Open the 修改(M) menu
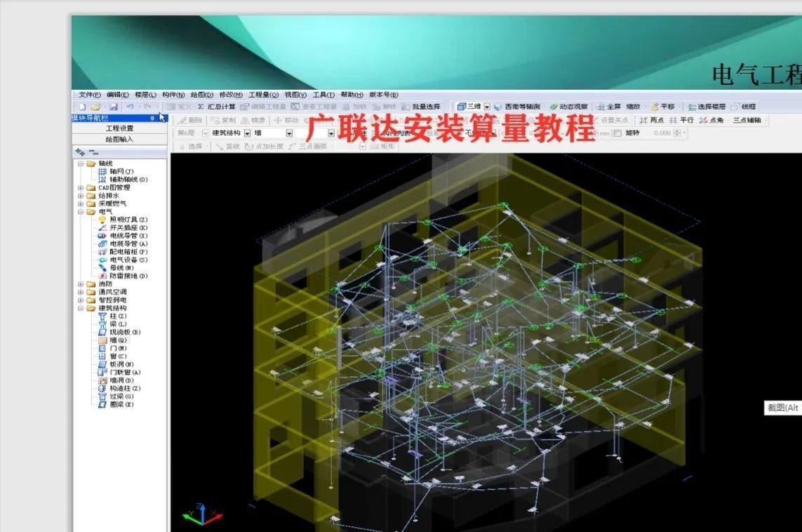The image size is (802, 532). click(x=231, y=95)
